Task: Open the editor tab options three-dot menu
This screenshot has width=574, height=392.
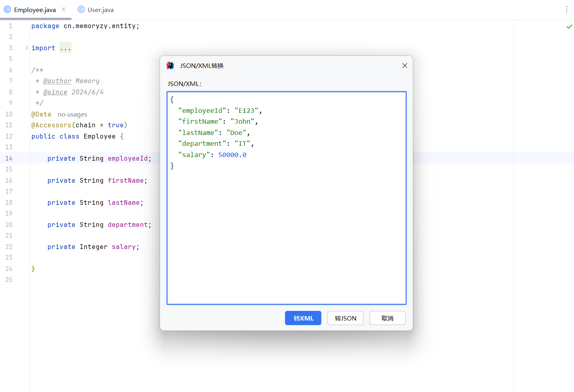Action: pyautogui.click(x=566, y=9)
